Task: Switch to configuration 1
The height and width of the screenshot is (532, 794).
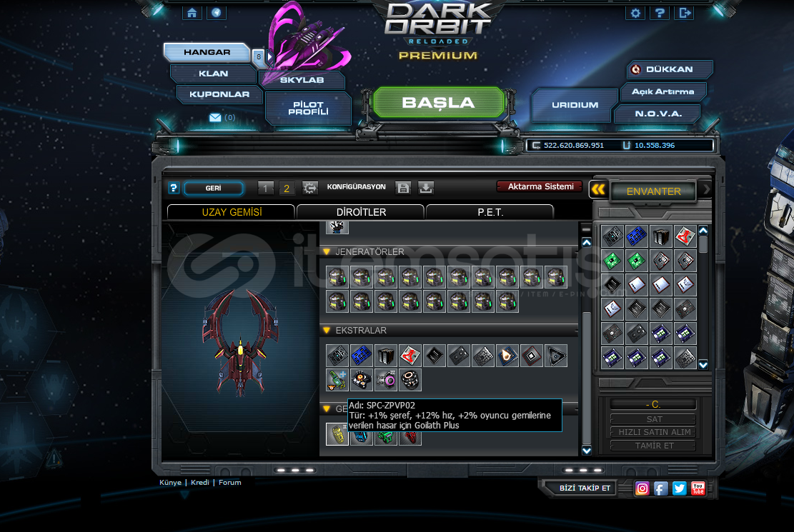Action: coord(265,189)
